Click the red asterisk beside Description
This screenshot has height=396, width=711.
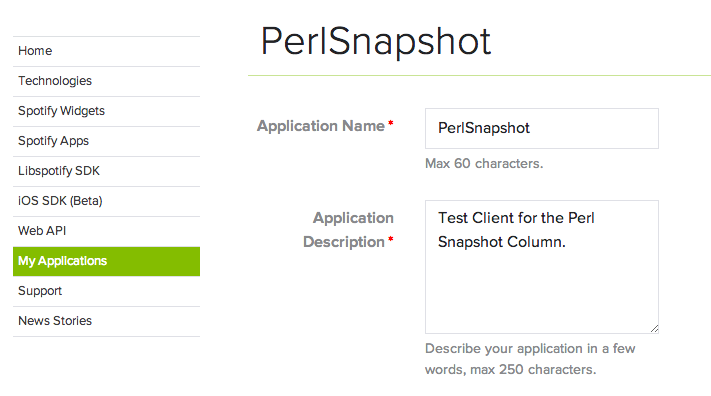[x=390, y=239]
